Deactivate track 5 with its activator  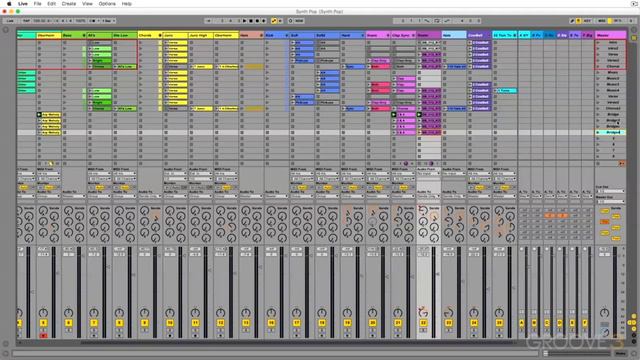coord(43,323)
